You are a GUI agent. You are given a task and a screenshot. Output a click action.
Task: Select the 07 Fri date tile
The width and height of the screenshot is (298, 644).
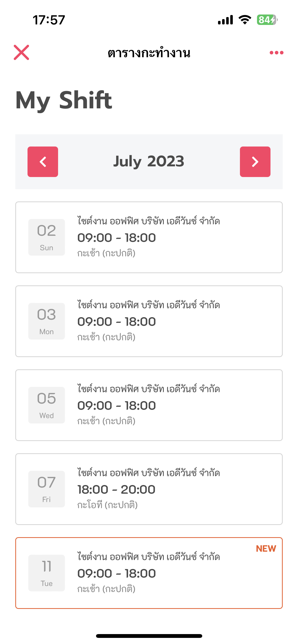click(x=47, y=489)
